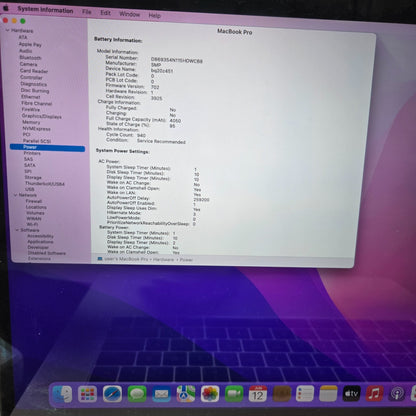Select Bluetooth in the hardware list
416x416 pixels.
(x=30, y=57)
